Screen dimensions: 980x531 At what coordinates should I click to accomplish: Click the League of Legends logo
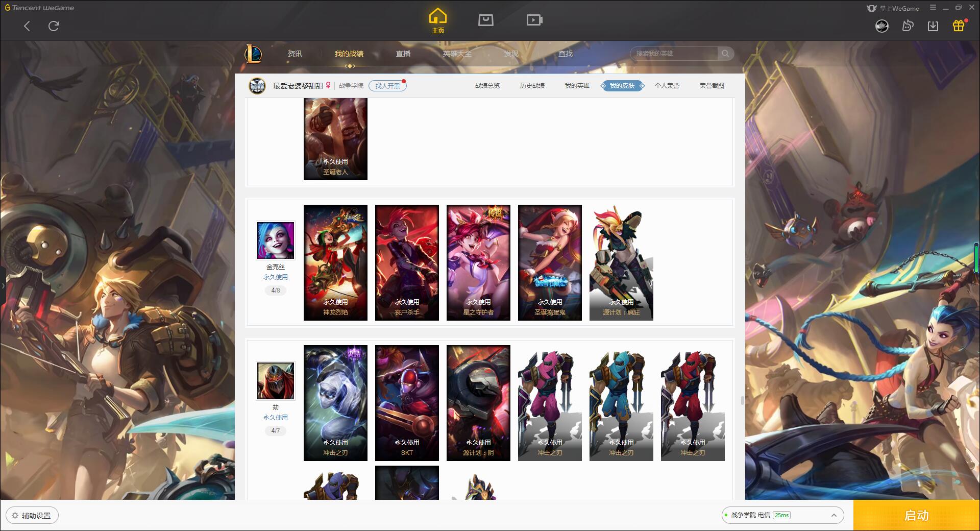click(254, 54)
